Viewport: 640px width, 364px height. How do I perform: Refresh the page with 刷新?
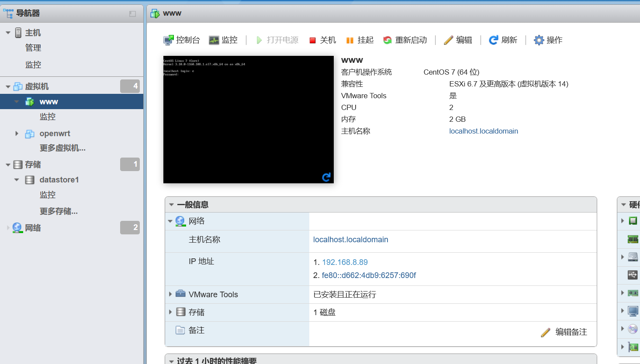tap(503, 40)
